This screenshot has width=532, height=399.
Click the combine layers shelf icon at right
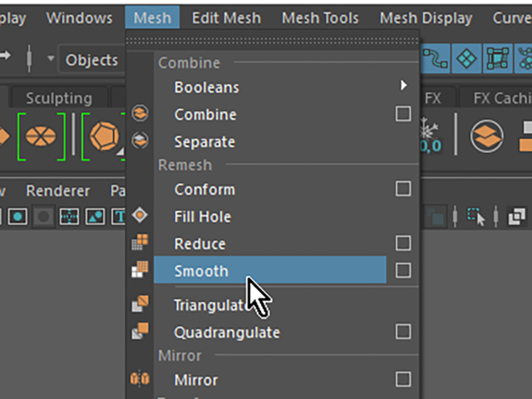tap(486, 136)
